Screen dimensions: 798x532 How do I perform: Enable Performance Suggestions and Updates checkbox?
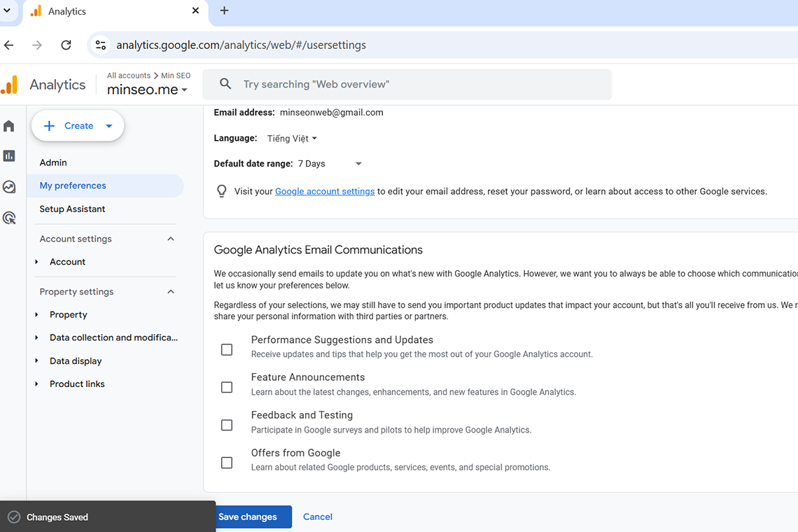(227, 349)
